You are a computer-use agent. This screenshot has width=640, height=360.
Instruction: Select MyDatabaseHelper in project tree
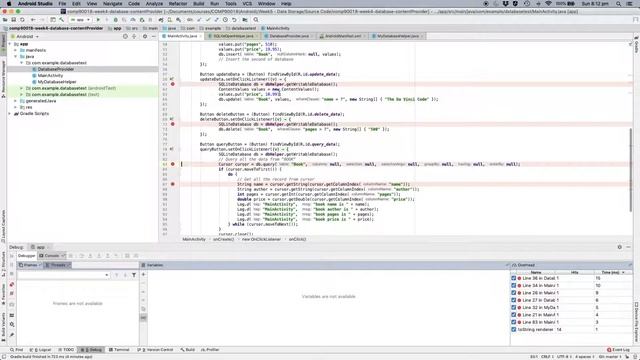[57, 82]
